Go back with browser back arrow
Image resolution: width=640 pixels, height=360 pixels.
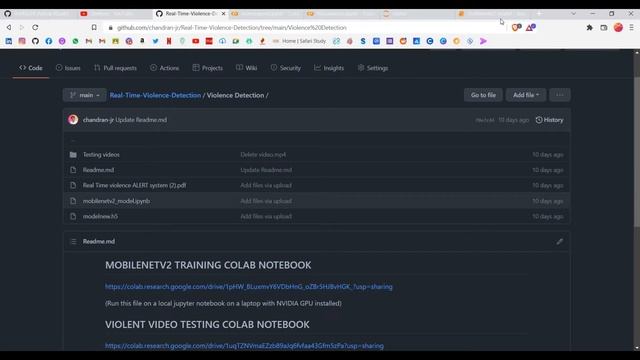(x=9, y=27)
